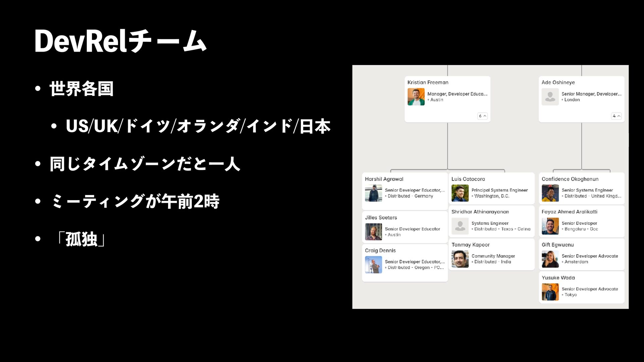Click Ade Oshineye's placeholder avatar
Screen dimensions: 644x362
pyautogui.click(x=550, y=97)
